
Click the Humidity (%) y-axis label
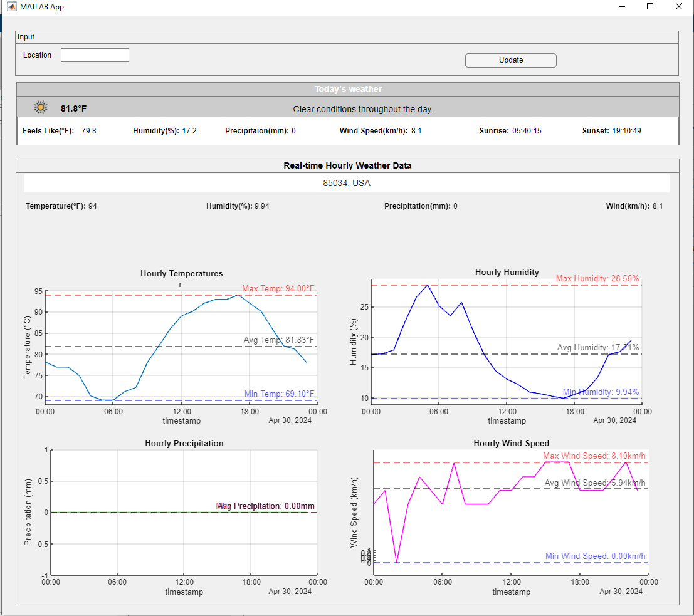click(353, 342)
